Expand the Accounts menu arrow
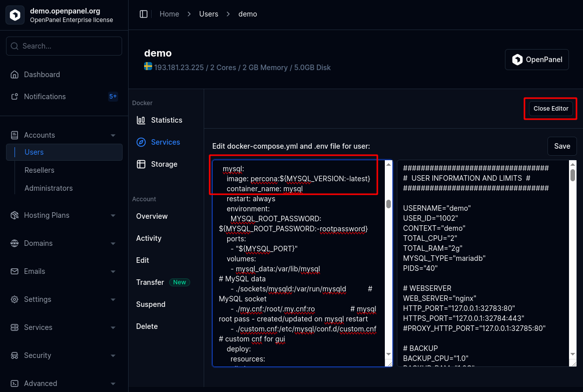Image resolution: width=583 pixels, height=392 pixels. tap(113, 135)
